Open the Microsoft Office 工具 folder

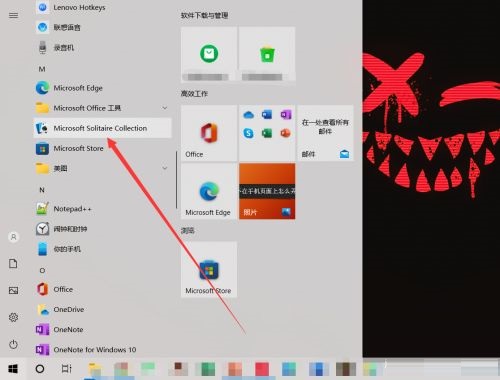point(102,108)
